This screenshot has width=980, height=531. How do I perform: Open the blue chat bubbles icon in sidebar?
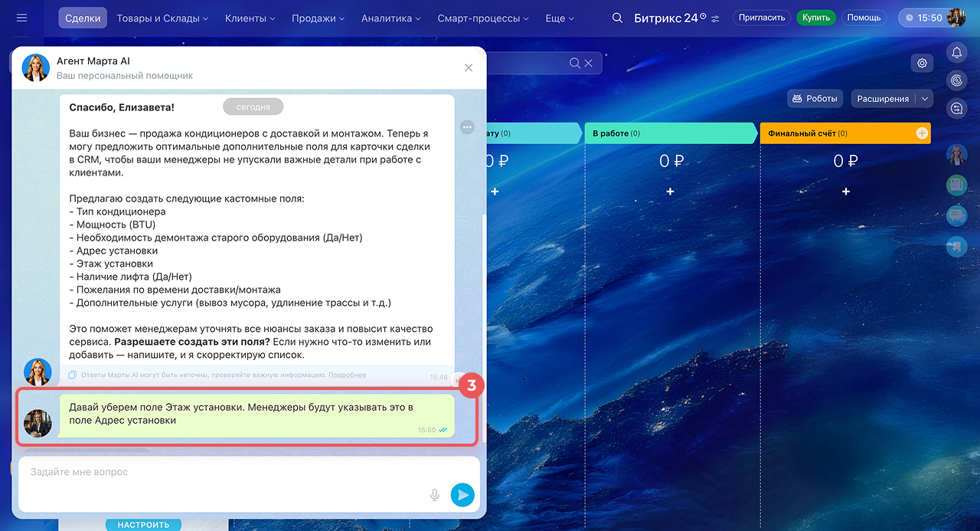[x=956, y=216]
